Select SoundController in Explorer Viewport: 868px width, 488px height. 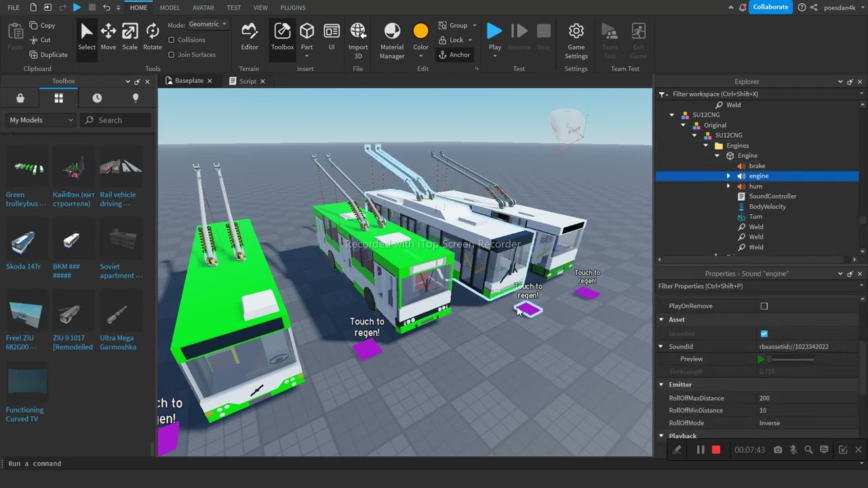pos(772,197)
